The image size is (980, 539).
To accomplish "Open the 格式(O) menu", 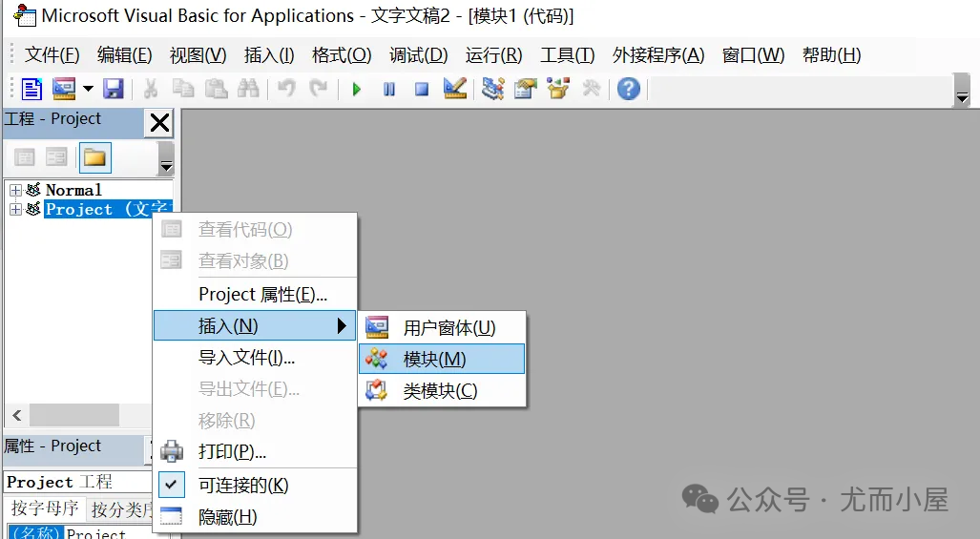I will click(x=342, y=55).
